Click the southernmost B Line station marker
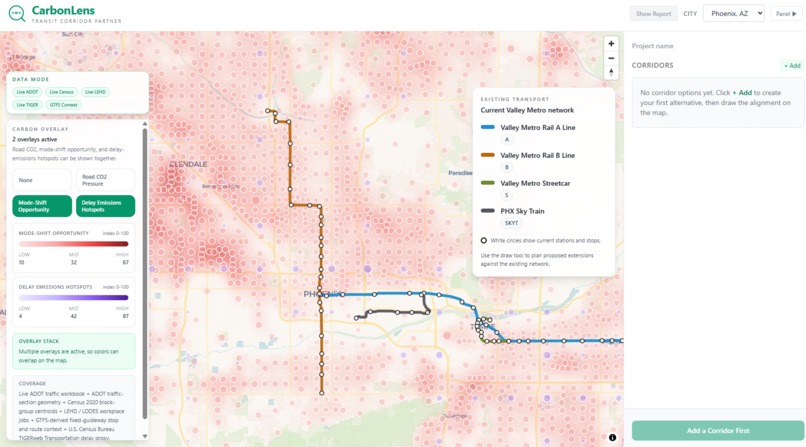Viewport: 806px width, 447px height. (x=322, y=393)
